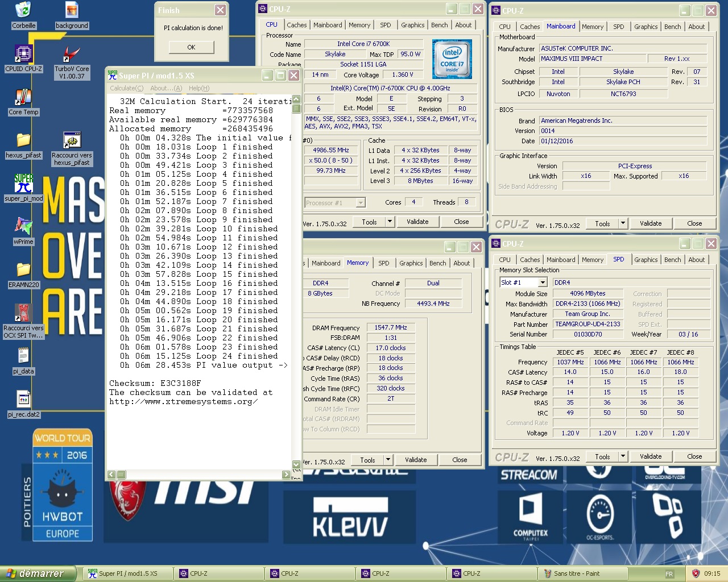The width and height of the screenshot is (728, 582).
Task: Click the NB Frequency value 4493.4 MHz
Action: click(x=433, y=304)
